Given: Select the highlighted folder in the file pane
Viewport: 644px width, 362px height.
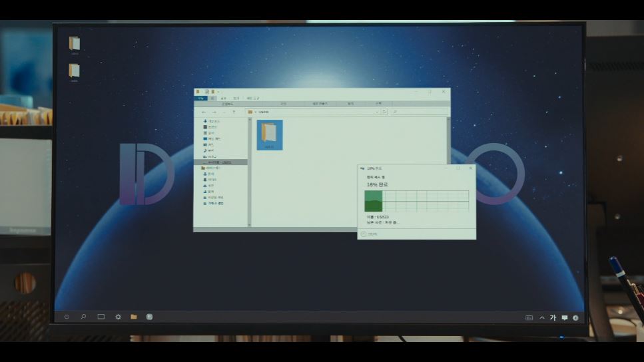Looking at the screenshot, I should pos(270,134).
